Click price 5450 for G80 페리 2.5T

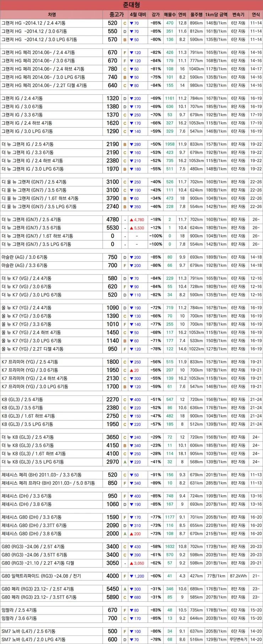[113, 589]
